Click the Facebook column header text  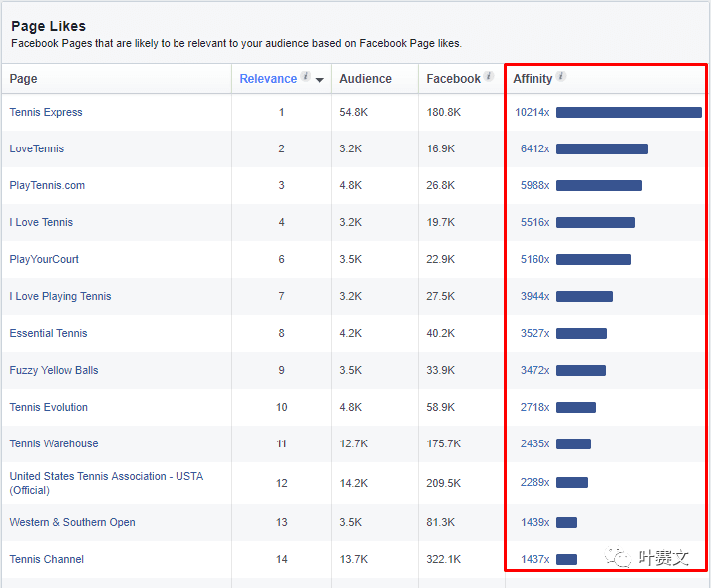pyautogui.click(x=453, y=79)
